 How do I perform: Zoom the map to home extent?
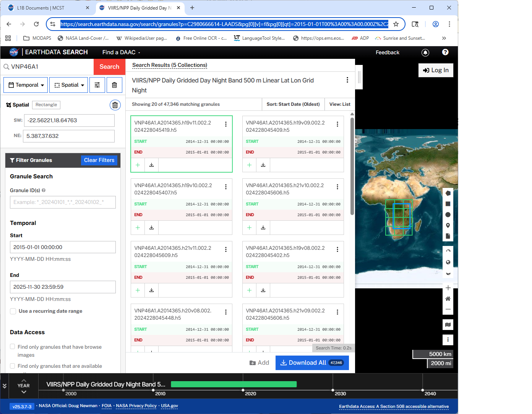click(448, 298)
